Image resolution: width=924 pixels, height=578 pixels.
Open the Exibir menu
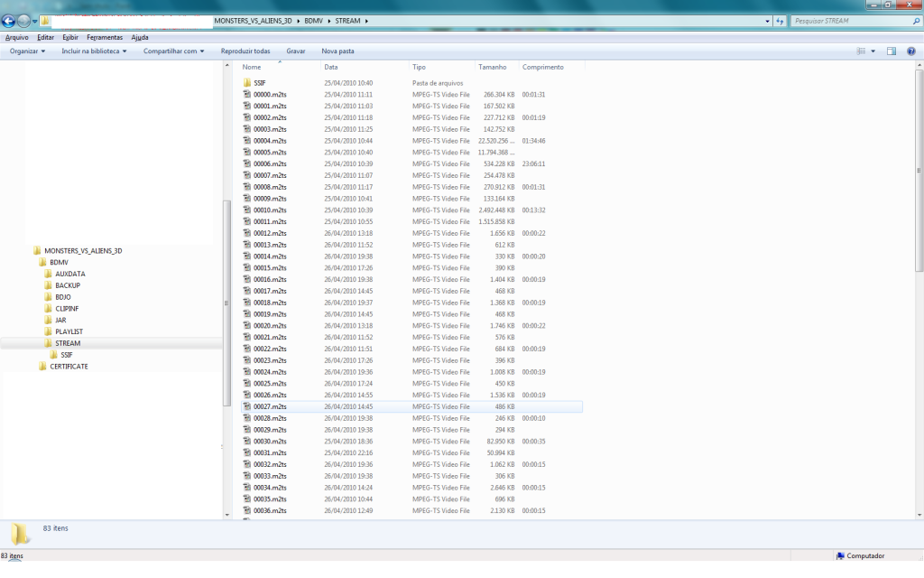tap(70, 37)
